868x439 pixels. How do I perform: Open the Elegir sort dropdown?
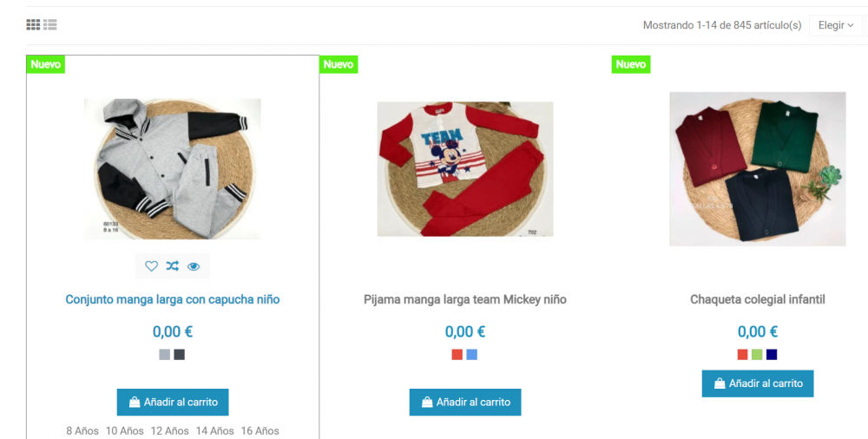pos(835,25)
